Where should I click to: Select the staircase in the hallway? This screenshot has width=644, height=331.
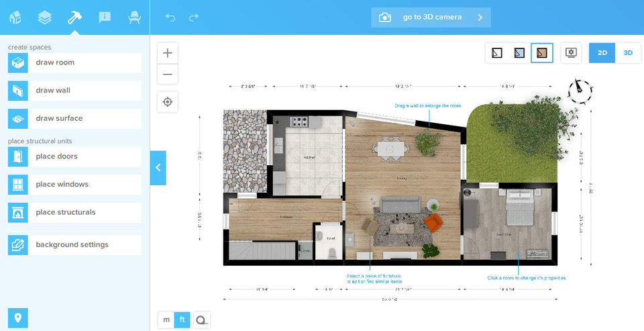(x=262, y=250)
